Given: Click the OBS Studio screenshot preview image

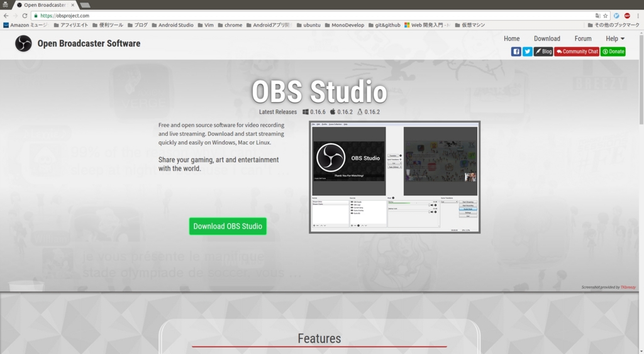Looking at the screenshot, I should pos(395,177).
